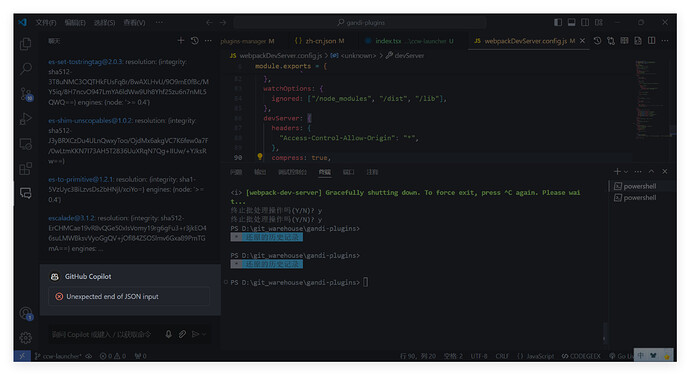
Task: Open es-shim-unscopables@1.0.2 link in chat
Action: (90, 121)
